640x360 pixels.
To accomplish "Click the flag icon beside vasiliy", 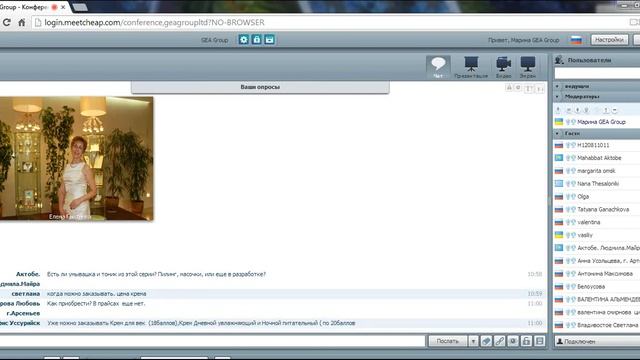I will coord(559,235).
